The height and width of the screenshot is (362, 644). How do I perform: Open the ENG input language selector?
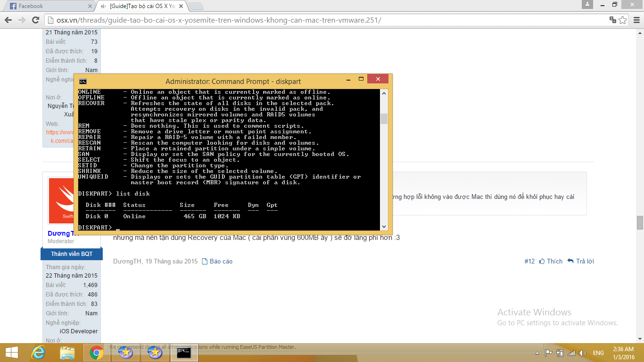tap(598, 353)
